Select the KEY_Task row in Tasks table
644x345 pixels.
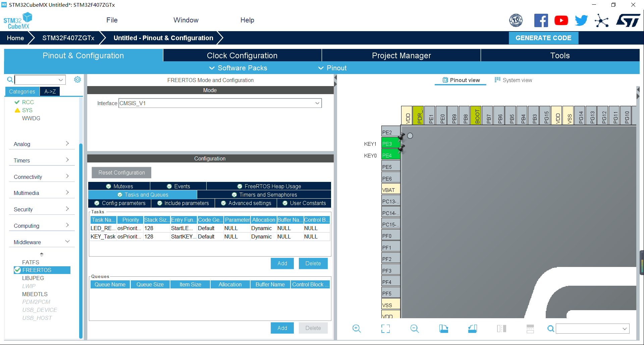tap(210, 236)
